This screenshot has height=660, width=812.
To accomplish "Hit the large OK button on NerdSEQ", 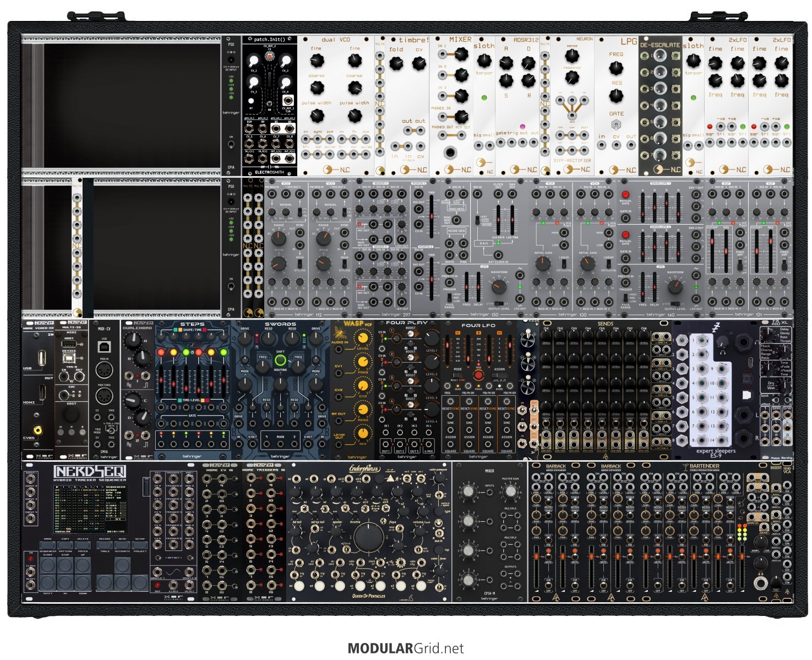I will pos(65,583).
